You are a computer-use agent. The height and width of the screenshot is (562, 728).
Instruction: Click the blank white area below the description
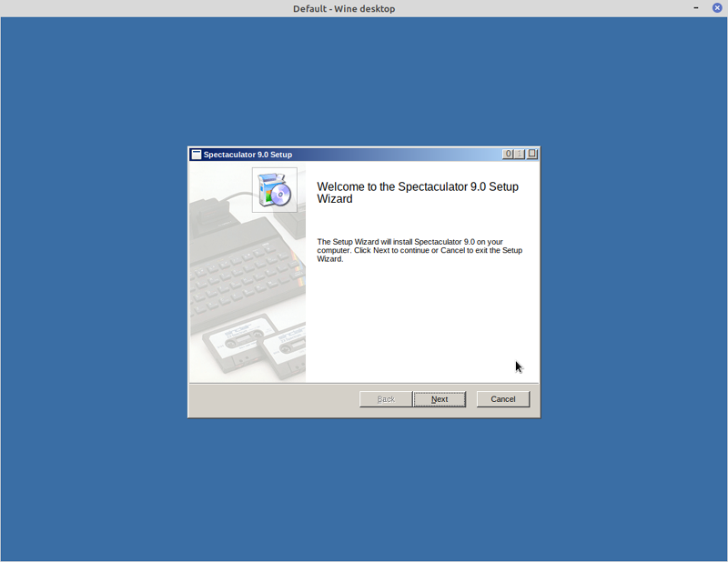419,327
